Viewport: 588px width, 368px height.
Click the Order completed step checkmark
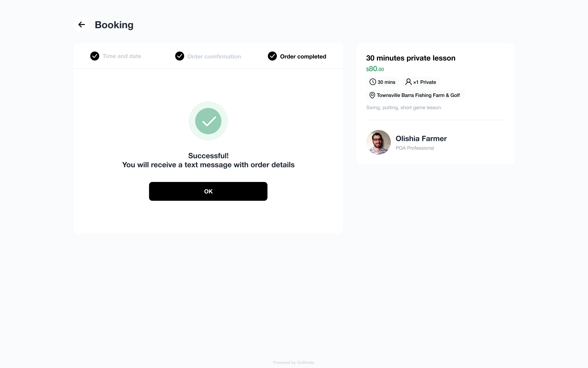pyautogui.click(x=272, y=56)
